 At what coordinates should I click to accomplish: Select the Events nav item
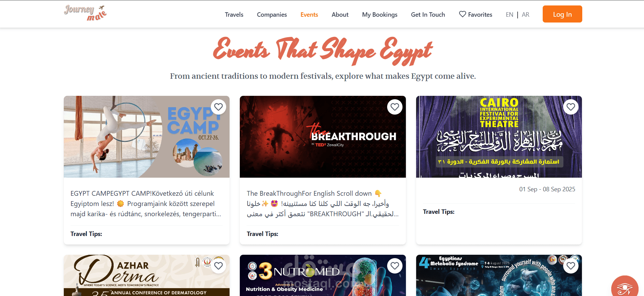pos(309,14)
